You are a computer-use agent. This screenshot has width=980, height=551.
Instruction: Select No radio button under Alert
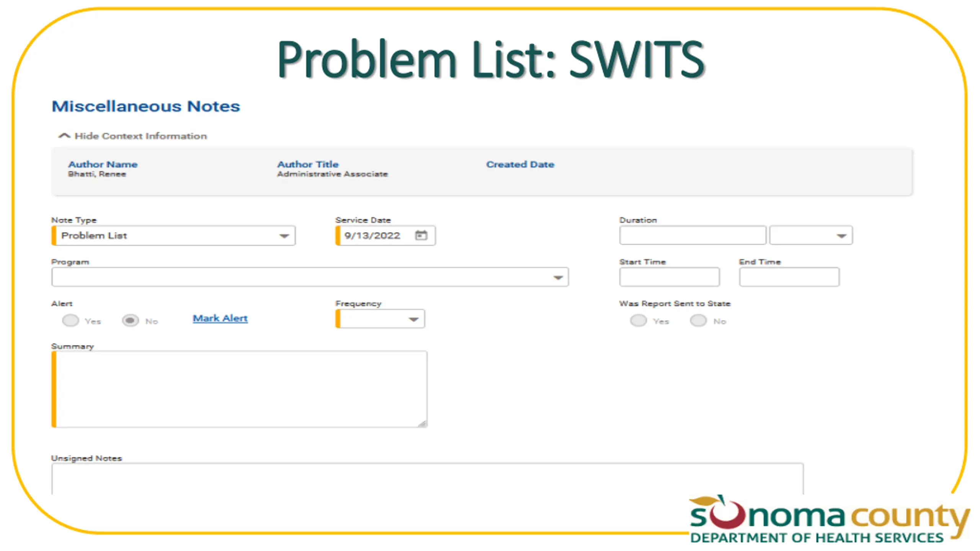click(x=130, y=320)
